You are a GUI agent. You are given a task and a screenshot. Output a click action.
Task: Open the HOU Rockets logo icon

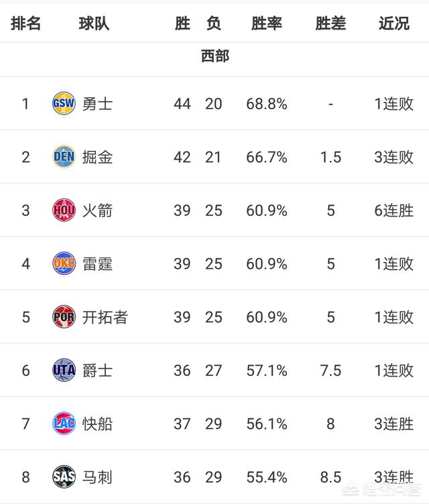pos(64,210)
